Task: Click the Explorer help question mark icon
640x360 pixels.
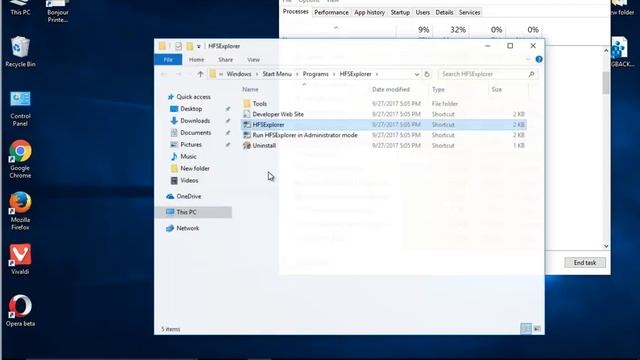Action: [x=539, y=60]
